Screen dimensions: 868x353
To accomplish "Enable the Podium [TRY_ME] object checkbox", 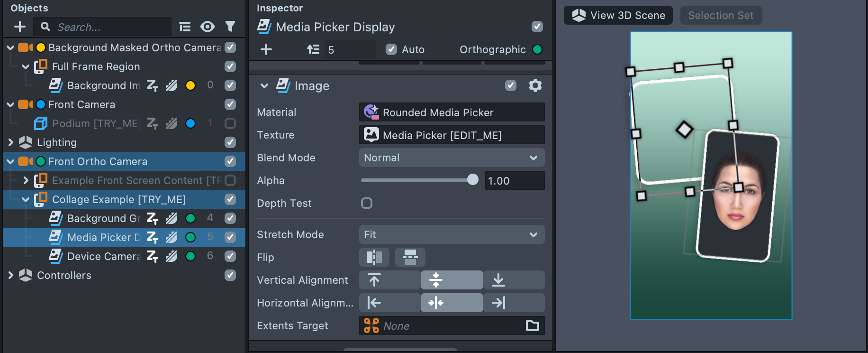I will tap(230, 123).
